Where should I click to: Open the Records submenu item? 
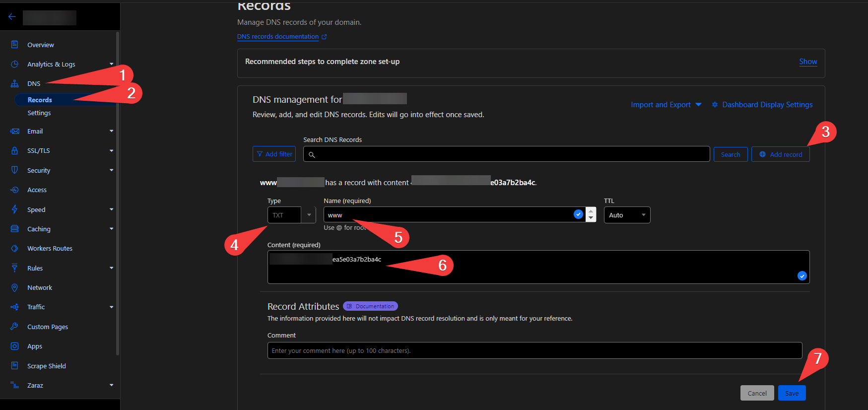(40, 100)
